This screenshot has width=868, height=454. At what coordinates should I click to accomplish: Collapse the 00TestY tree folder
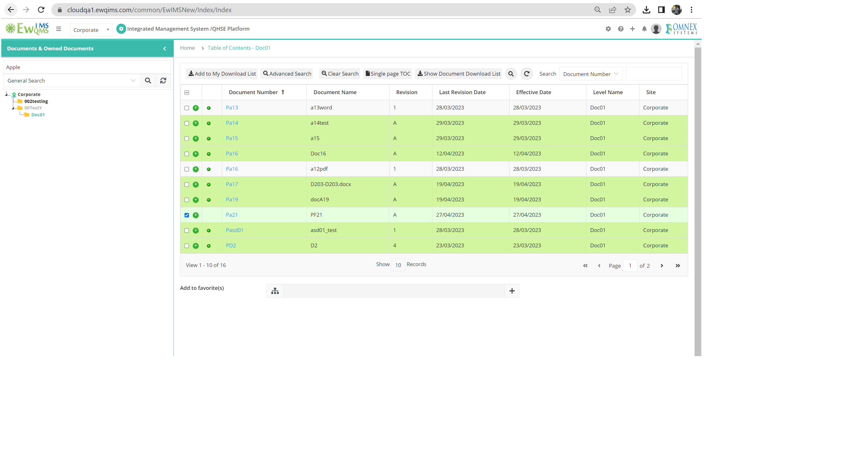(x=13, y=108)
